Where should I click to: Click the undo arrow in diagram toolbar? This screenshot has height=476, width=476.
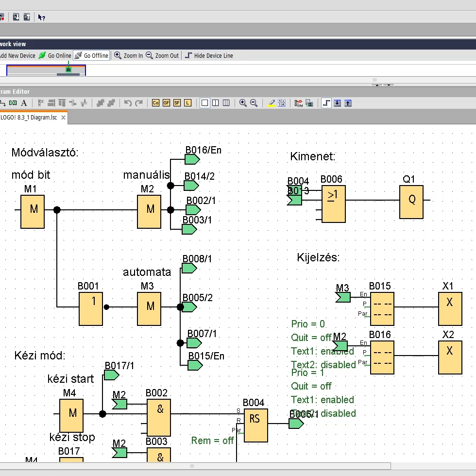click(x=128, y=103)
